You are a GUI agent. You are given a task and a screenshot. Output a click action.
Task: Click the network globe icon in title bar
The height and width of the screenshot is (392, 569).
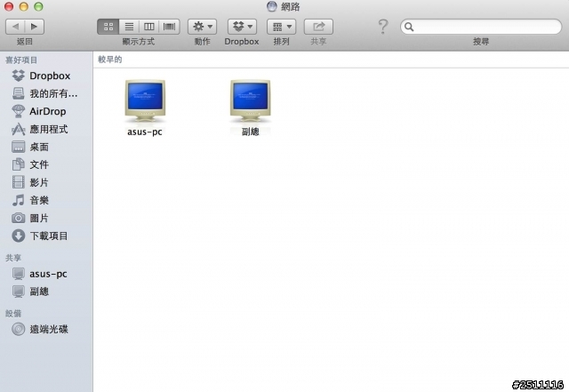click(x=272, y=6)
